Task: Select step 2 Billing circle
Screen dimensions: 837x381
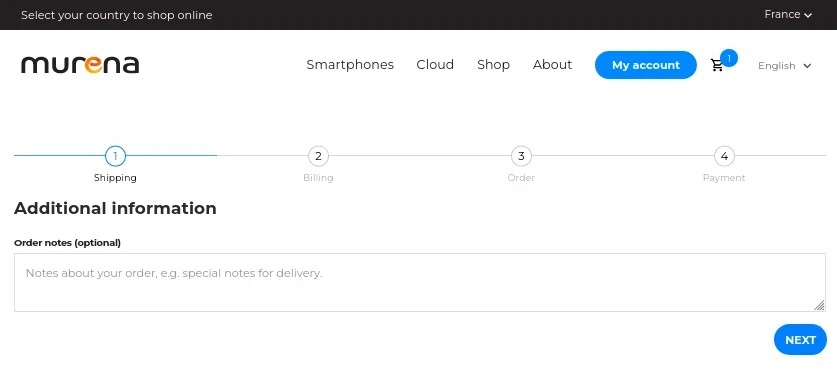Action: point(318,156)
